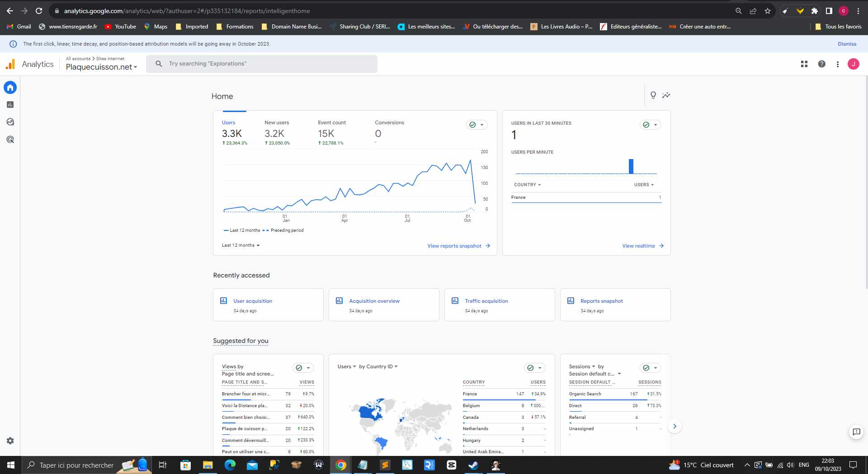Open the send feedback icon

pos(856,432)
